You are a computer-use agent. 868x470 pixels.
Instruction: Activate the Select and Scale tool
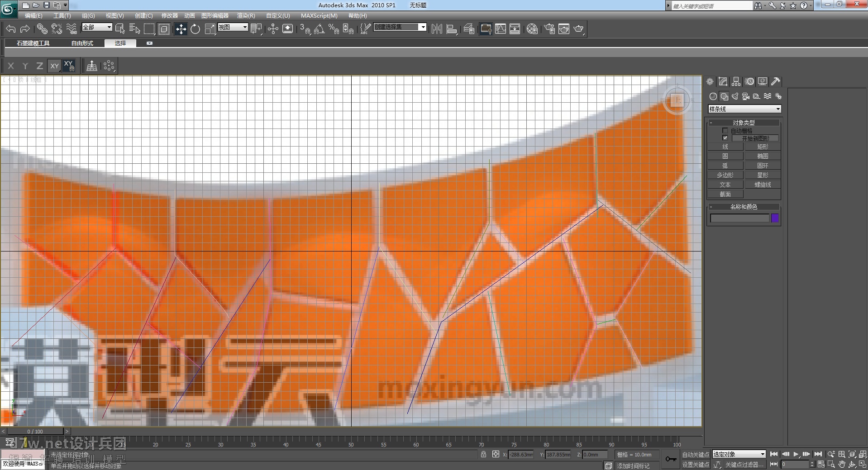tap(210, 29)
